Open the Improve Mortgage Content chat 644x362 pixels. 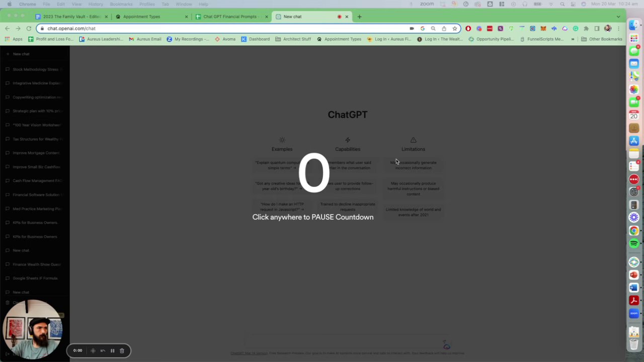click(35, 153)
